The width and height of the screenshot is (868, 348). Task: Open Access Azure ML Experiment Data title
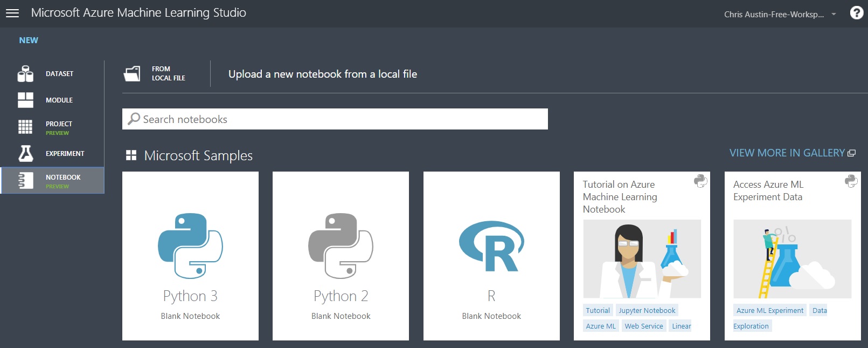768,191
